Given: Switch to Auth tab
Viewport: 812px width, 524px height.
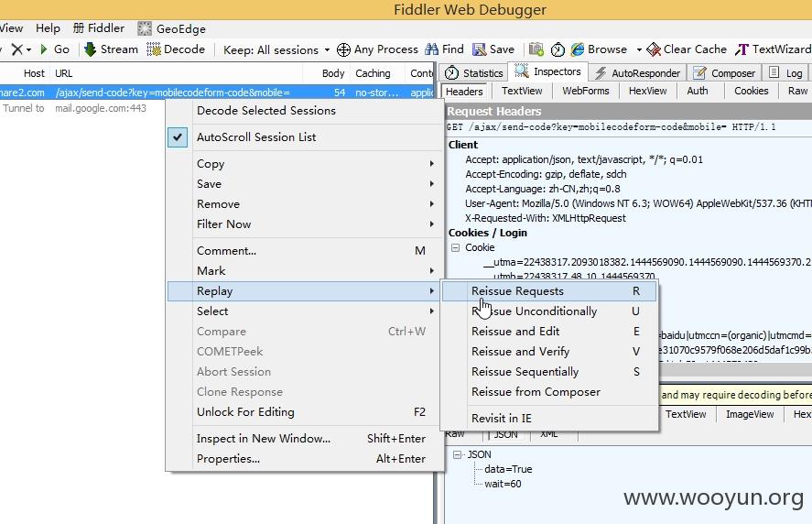Looking at the screenshot, I should point(698,92).
